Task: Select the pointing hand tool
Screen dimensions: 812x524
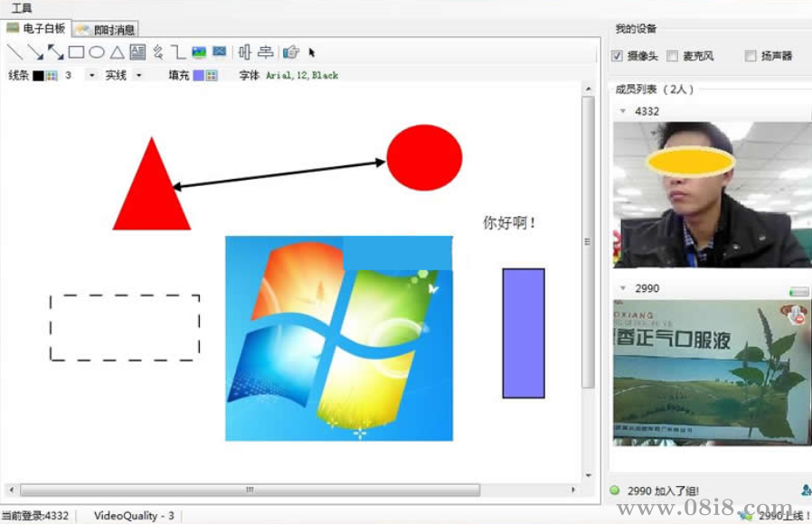Action: point(291,51)
